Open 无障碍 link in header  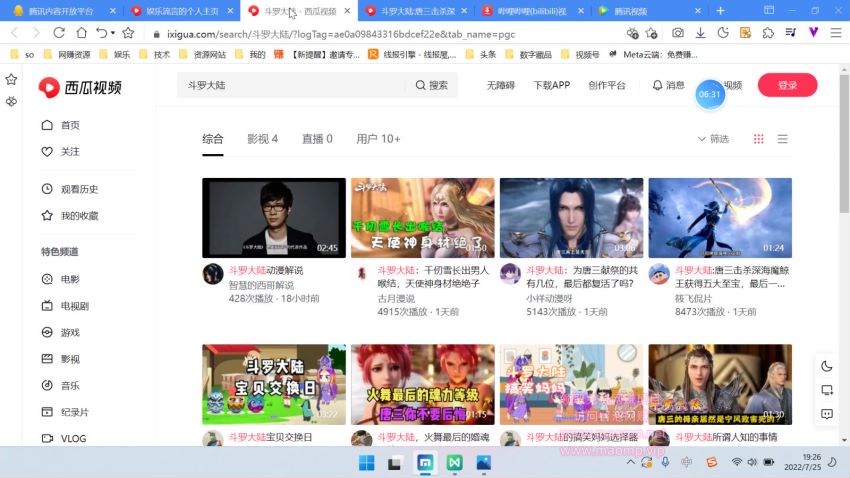(x=500, y=85)
